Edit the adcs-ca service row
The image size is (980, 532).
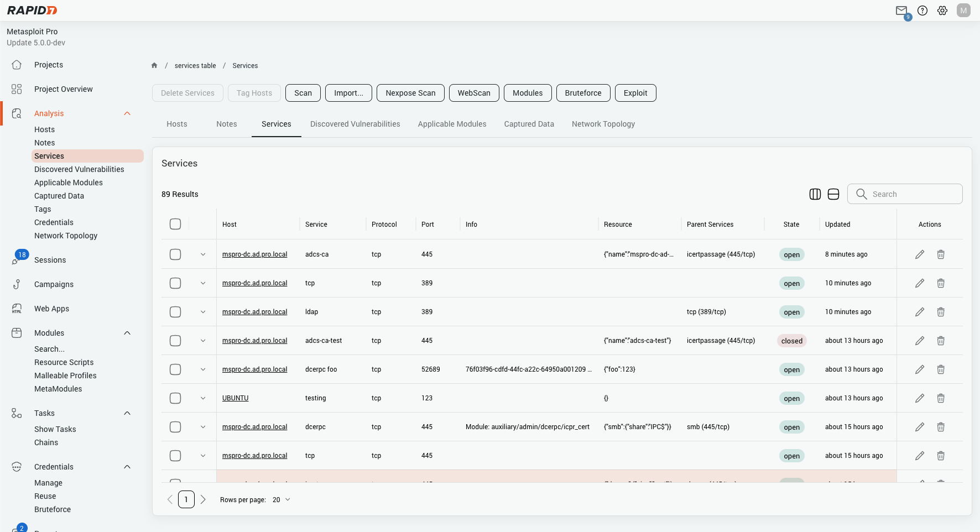coord(920,254)
